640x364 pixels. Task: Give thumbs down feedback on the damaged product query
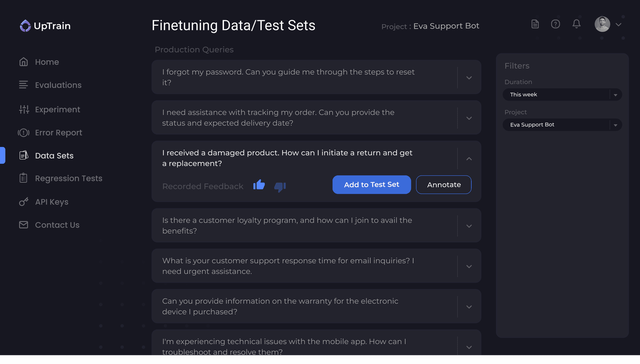click(280, 187)
